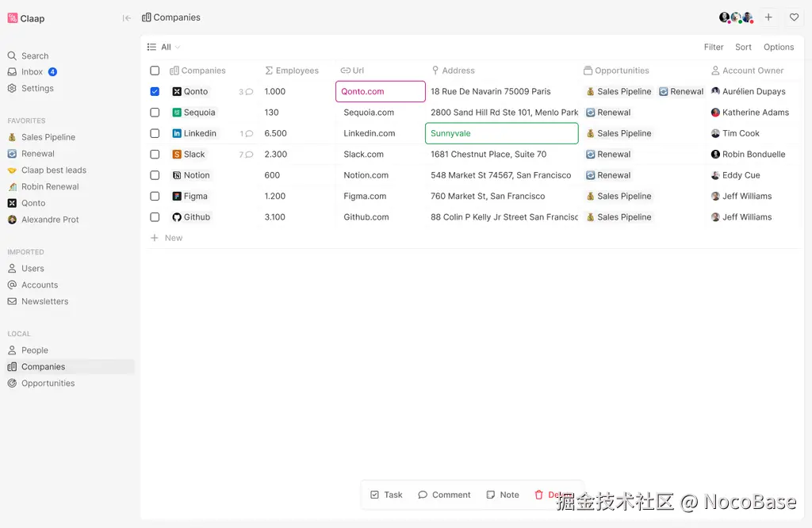Open Settings in the sidebar
This screenshot has height=528, width=812.
tap(31, 89)
